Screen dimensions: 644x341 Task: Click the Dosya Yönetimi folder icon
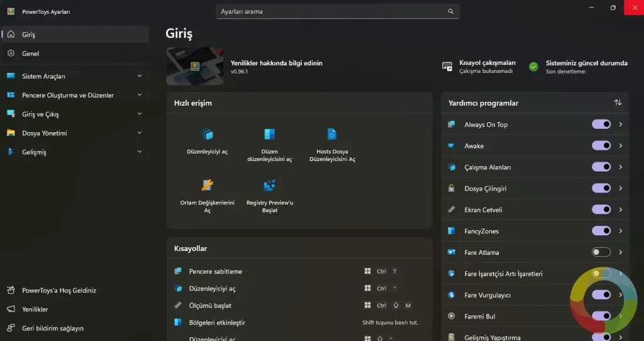pos(11,133)
